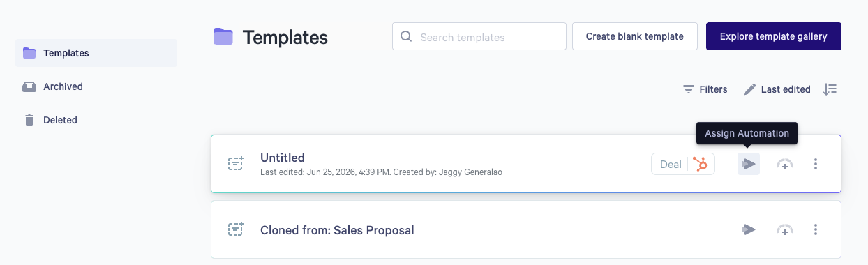Viewport: 868px width, 265px height.
Task: Open Last edited sort dropdown
Action: (777, 89)
